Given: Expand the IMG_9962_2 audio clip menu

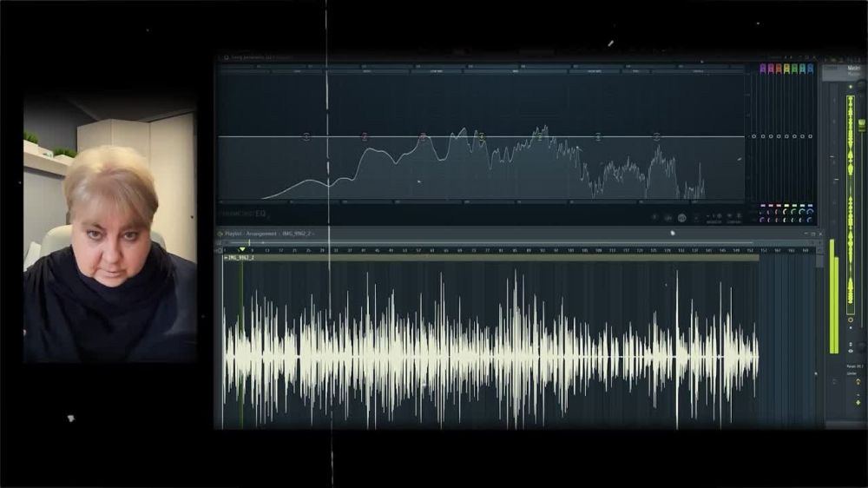Looking at the screenshot, I should [x=226, y=258].
